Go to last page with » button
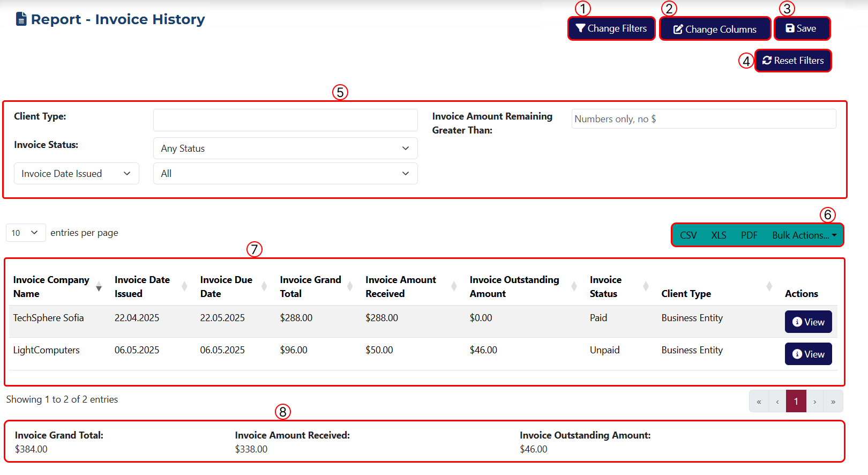Viewport: 868px width, 475px height. tap(833, 402)
